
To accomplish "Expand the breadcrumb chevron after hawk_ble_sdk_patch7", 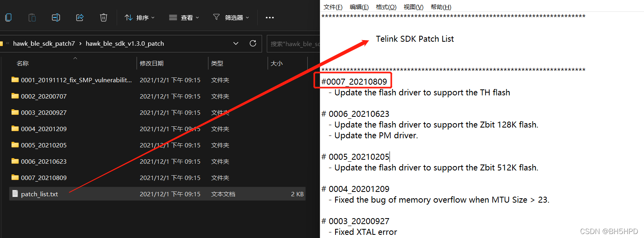I will click(x=80, y=43).
